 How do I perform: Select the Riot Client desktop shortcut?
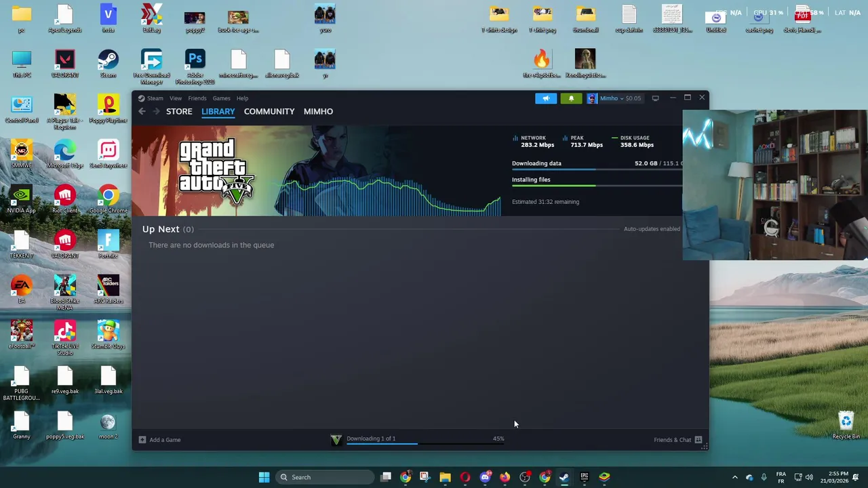point(65,199)
